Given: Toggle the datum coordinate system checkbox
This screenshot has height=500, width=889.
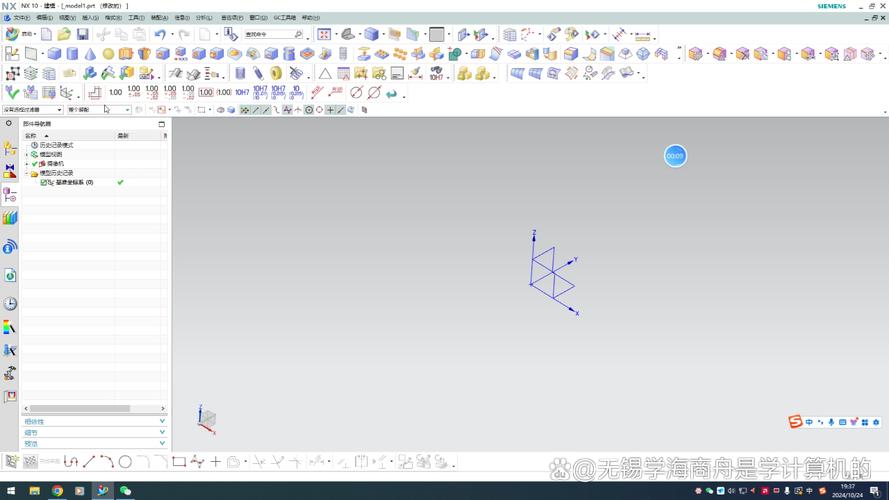Looking at the screenshot, I should point(44,183).
